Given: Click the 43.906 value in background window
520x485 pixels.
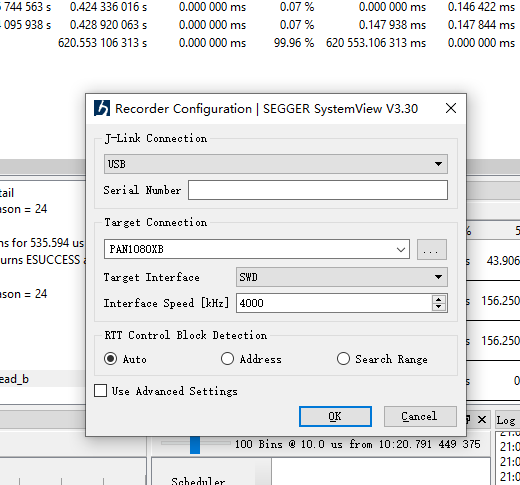Looking at the screenshot, I should pos(503,261).
